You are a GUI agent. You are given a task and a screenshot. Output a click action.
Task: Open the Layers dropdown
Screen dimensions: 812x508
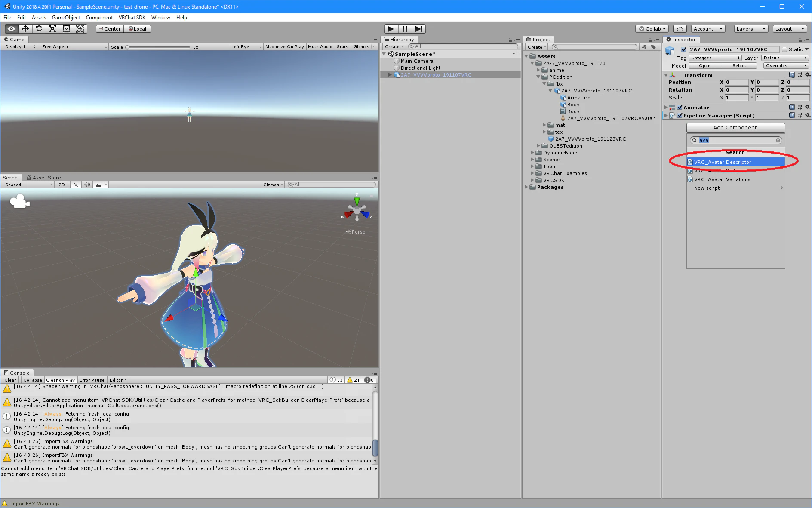(x=750, y=29)
